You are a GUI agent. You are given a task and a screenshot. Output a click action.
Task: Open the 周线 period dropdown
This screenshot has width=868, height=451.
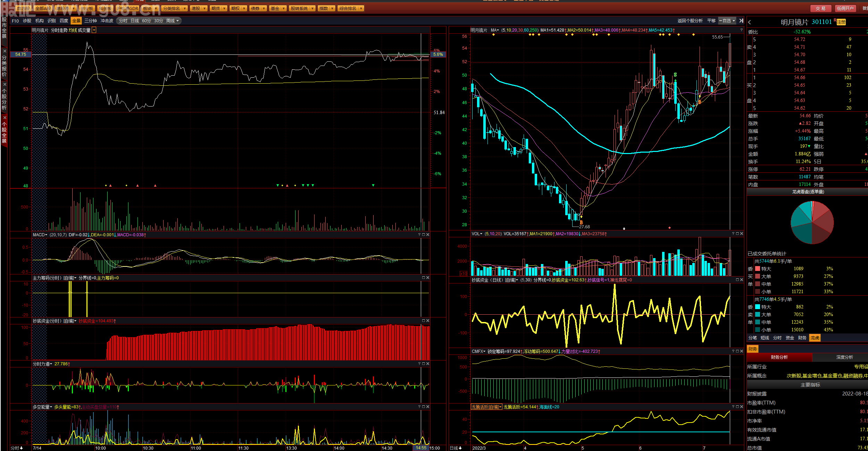173,21
